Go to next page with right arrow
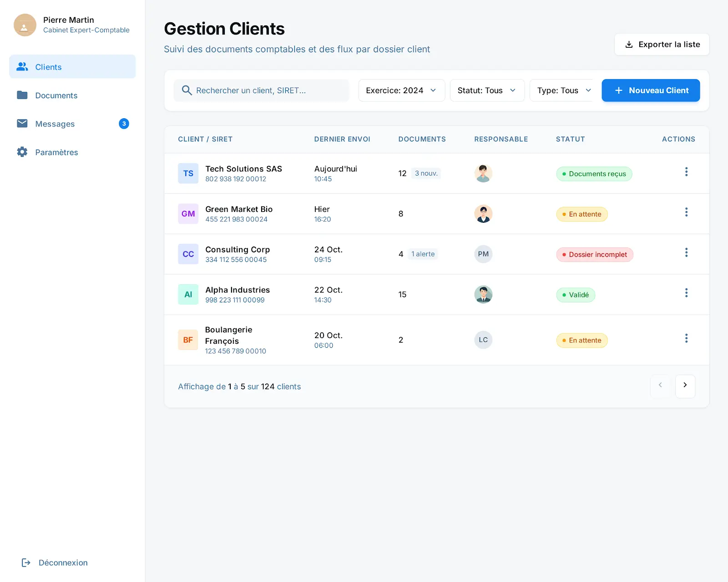 click(x=685, y=386)
